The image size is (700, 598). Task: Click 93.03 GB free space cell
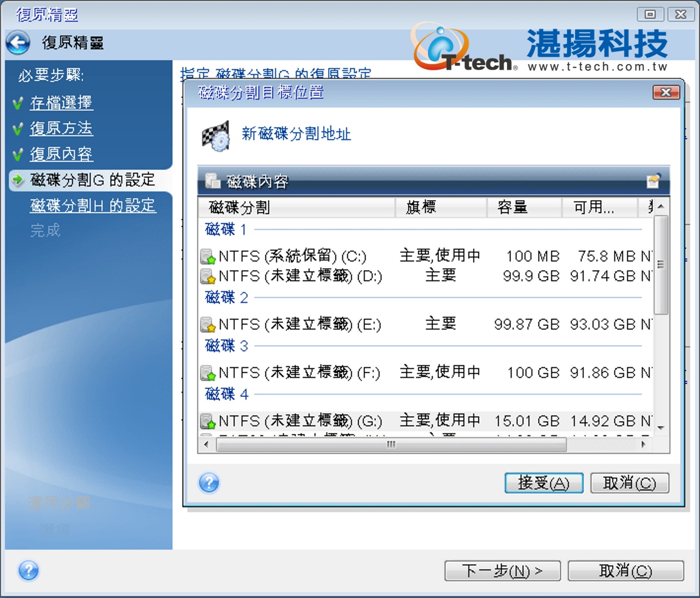tap(603, 325)
